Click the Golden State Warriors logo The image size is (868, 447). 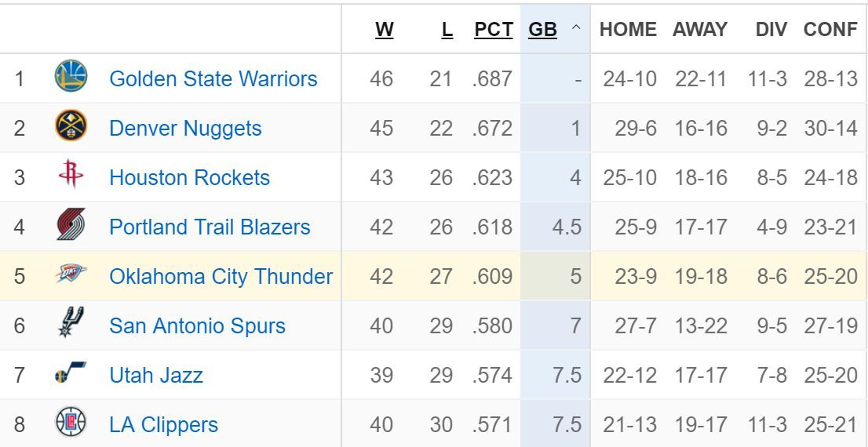(x=71, y=78)
